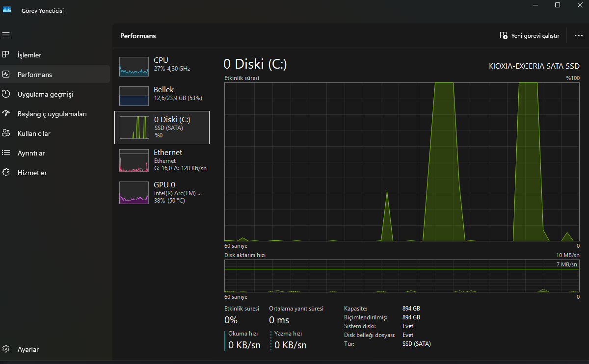The width and height of the screenshot is (589, 364).
Task: Open the hamburger navigation menu
Action: pyautogui.click(x=6, y=35)
